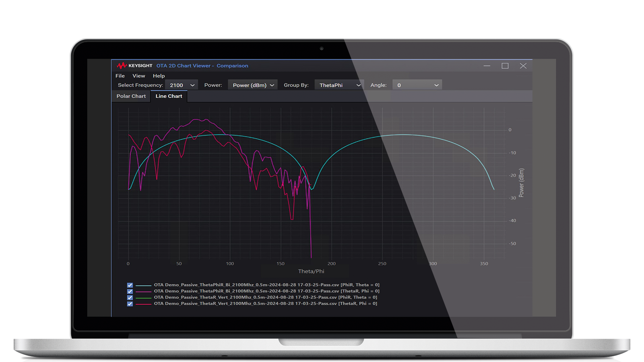Maximize the OTA 2D Chart Viewer window

[x=505, y=66]
